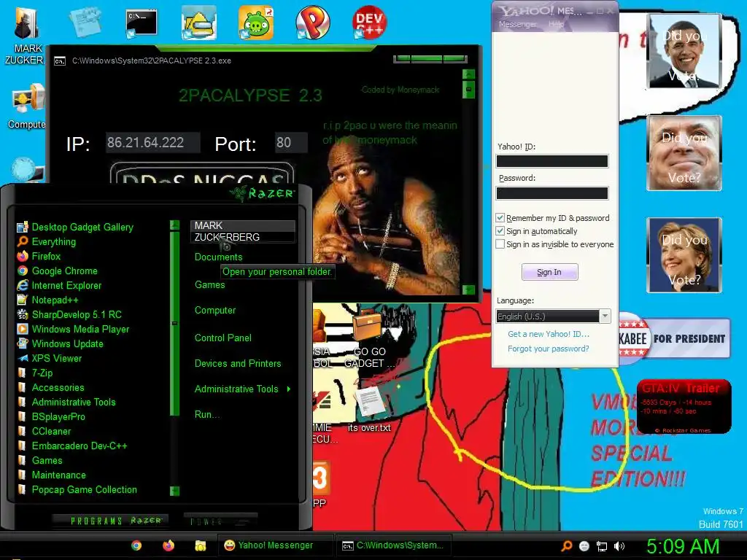Select Run... in the start menu
The width and height of the screenshot is (747, 560).
(x=206, y=415)
